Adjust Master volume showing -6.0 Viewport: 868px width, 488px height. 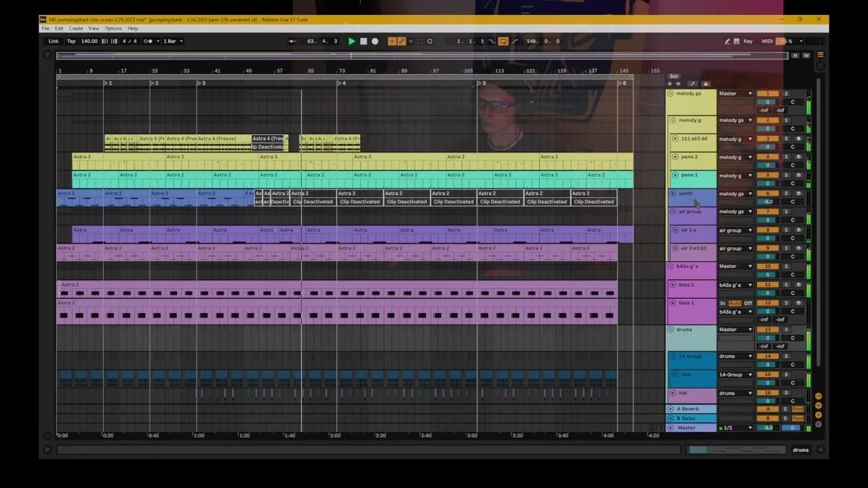coord(768,428)
